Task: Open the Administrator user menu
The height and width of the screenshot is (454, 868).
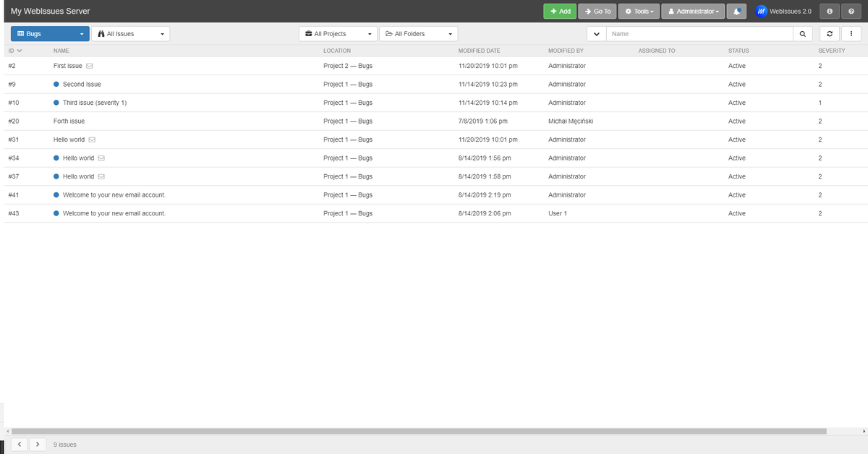Action: coord(693,11)
